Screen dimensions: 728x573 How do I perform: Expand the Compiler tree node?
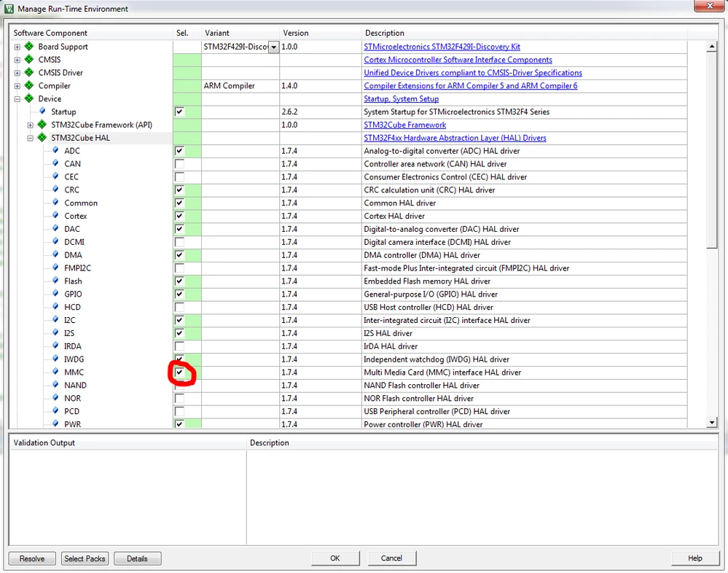point(17,86)
